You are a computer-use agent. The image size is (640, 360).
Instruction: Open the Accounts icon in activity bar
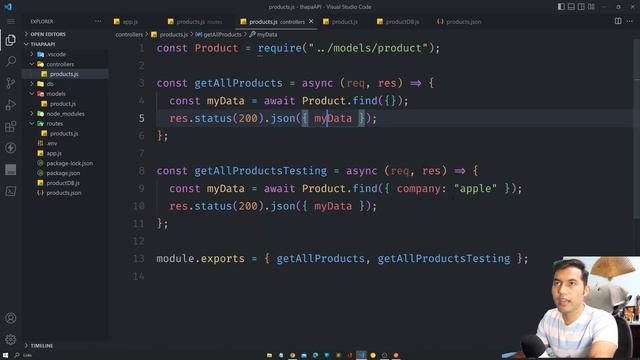click(11, 318)
